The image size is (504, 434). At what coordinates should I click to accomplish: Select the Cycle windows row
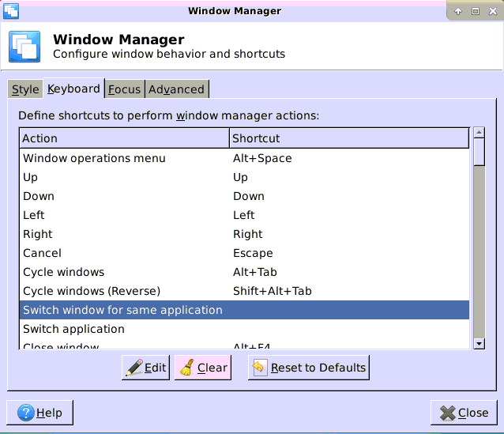point(244,272)
